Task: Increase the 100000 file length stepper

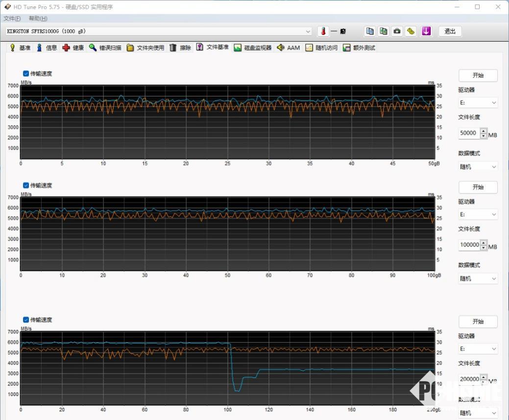Action: pyautogui.click(x=484, y=243)
